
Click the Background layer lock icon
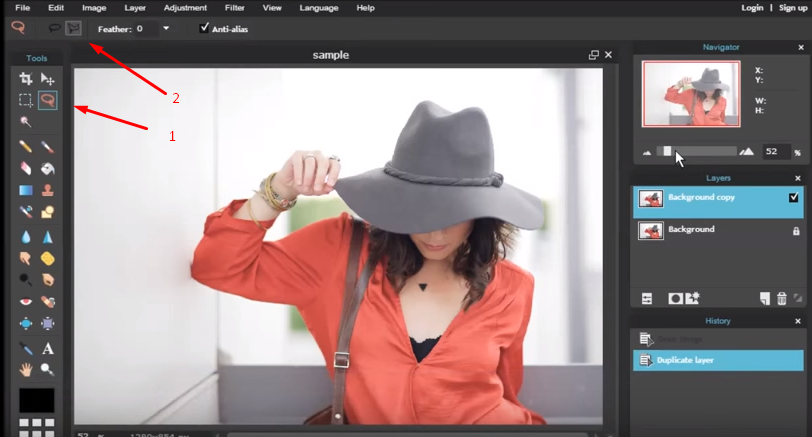(796, 231)
